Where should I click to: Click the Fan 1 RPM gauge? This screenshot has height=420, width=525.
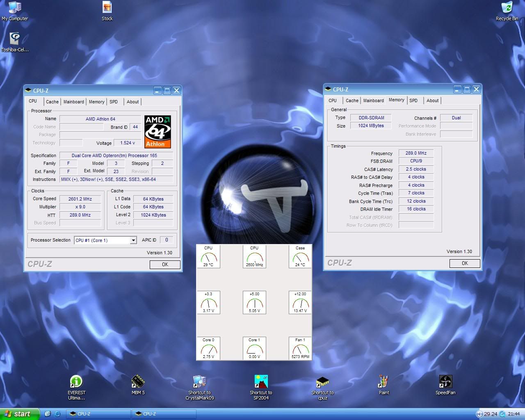(x=300, y=348)
